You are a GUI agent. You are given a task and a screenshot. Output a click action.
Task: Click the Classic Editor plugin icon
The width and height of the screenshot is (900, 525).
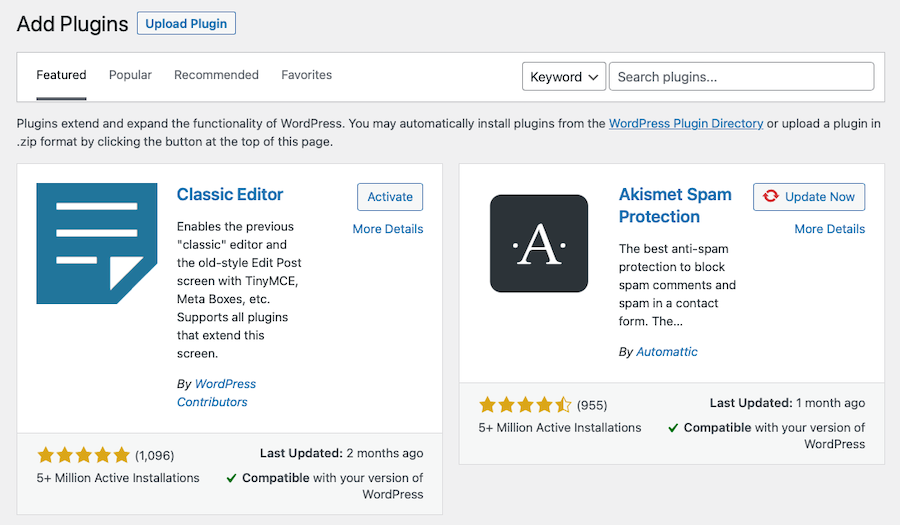(96, 243)
